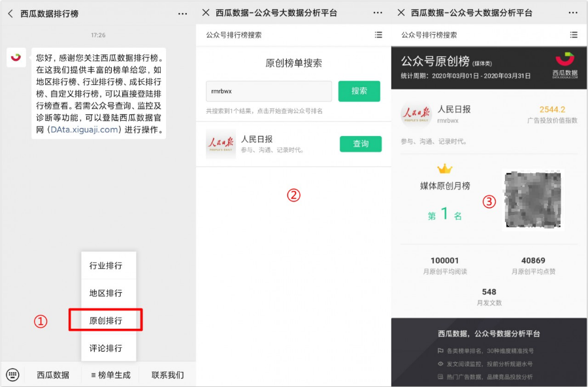The image size is (588, 387).
Task: Open more options in the right panel header
Action: pos(572,13)
